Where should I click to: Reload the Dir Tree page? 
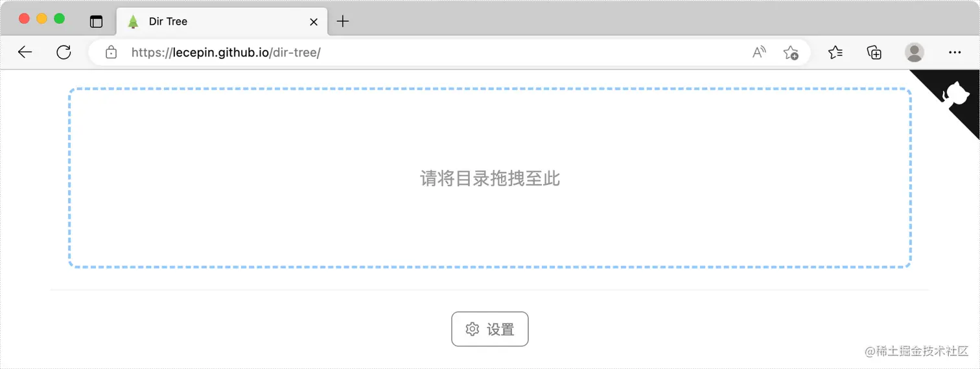64,53
